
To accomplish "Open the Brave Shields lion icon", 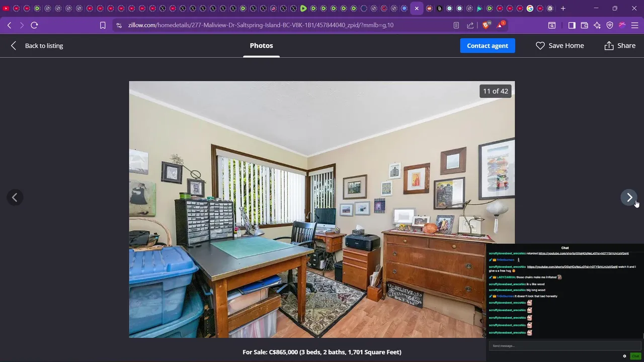I will point(486,25).
